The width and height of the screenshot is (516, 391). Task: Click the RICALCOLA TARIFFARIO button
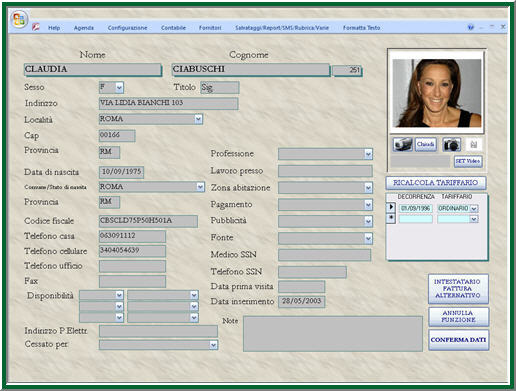[x=436, y=183]
